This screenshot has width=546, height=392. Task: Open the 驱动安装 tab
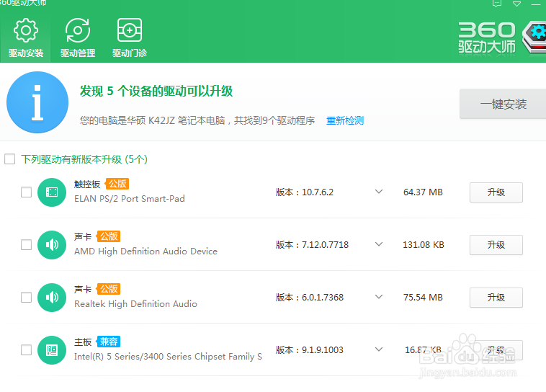(26, 38)
